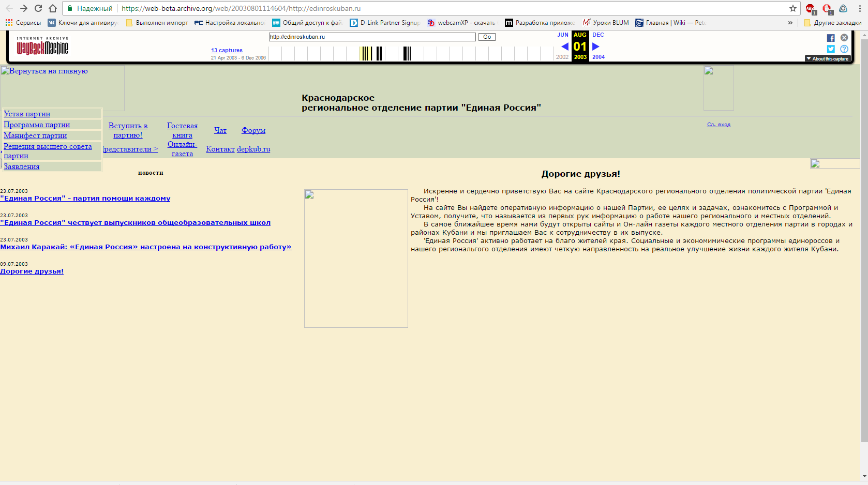868x485 pixels.
Task: Open the Гостевая книга link
Action: point(182,130)
